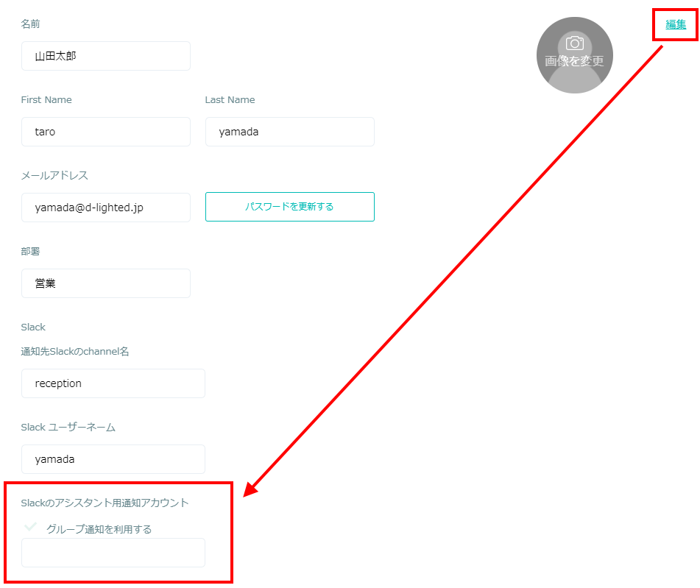Click the Slack ユーザーネーム label
Screen dimensions: 700x588
[68, 428]
